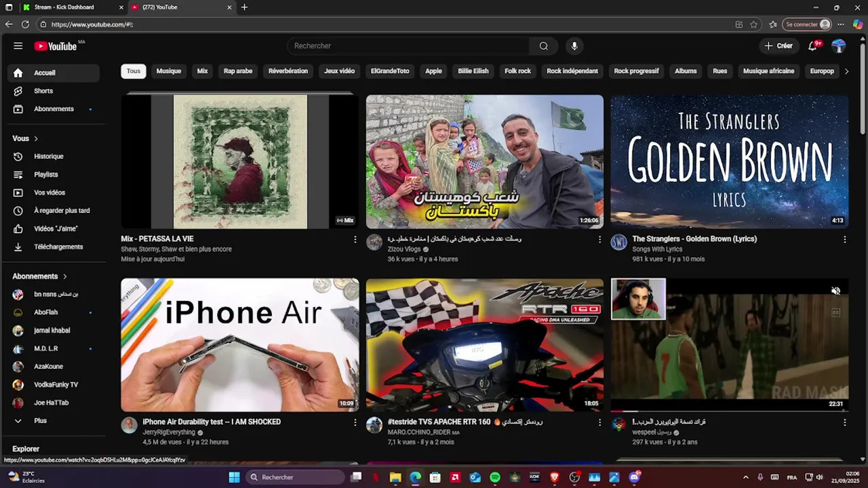Screen dimensions: 868x488
Task: Open Discord from the taskbar
Action: pos(635,477)
